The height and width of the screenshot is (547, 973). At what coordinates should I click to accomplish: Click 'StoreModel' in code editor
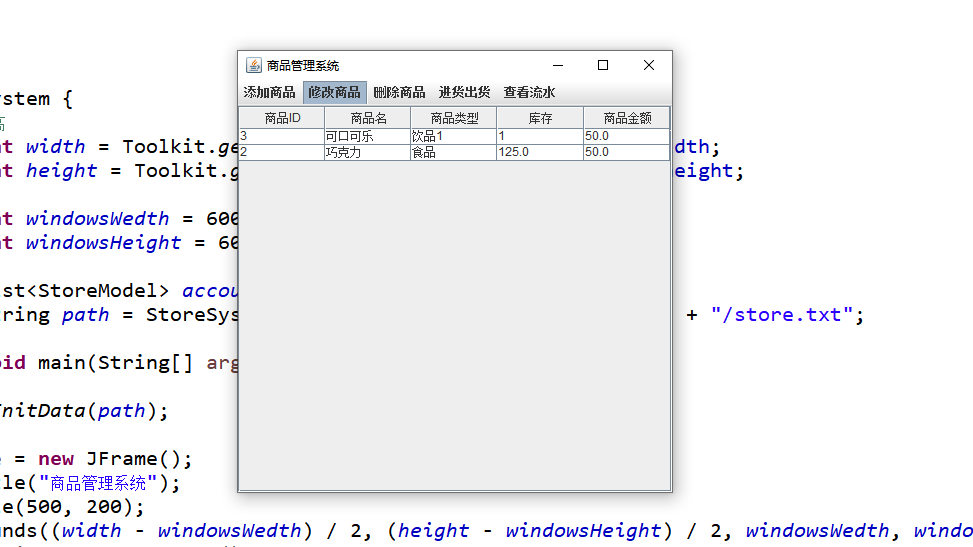pos(97,291)
